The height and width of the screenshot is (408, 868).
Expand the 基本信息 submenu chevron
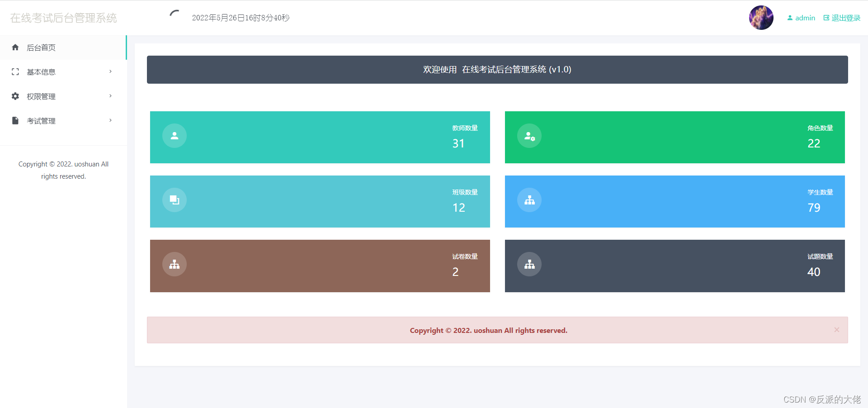[x=110, y=71]
